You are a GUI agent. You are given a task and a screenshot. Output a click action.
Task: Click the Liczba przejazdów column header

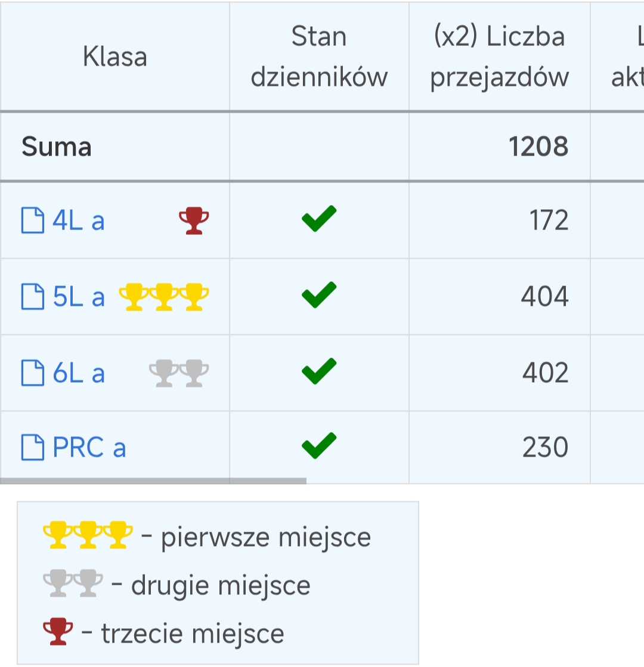(500, 57)
